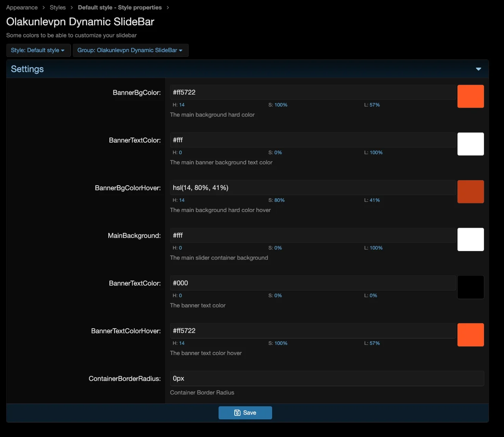Open the BannerTextColorHover orange swatch
Screen dimensions: 504x437
471,335
